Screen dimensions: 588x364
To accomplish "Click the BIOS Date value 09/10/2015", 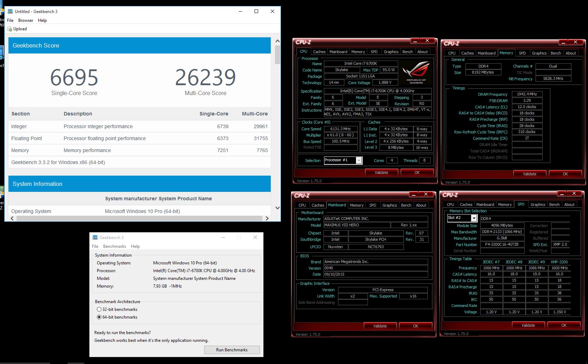I will pos(376,275).
